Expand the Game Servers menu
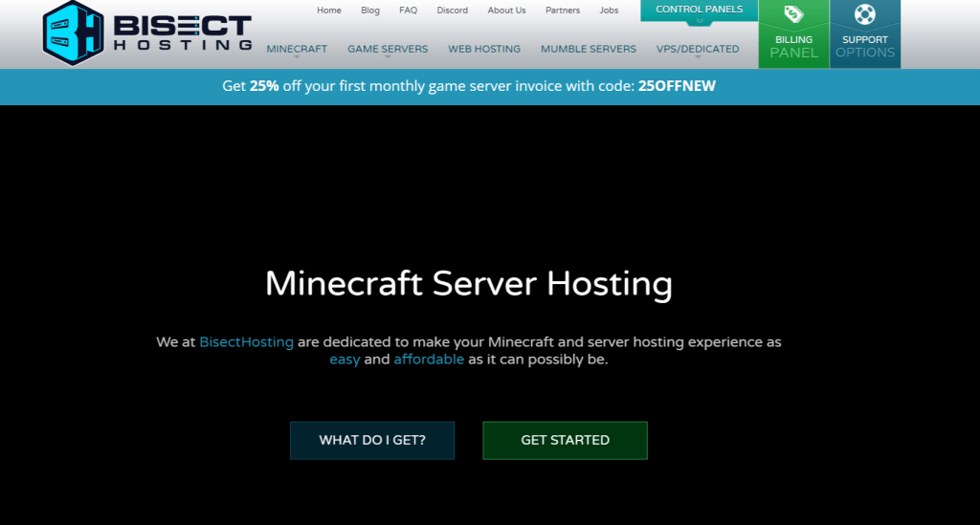 pos(388,49)
